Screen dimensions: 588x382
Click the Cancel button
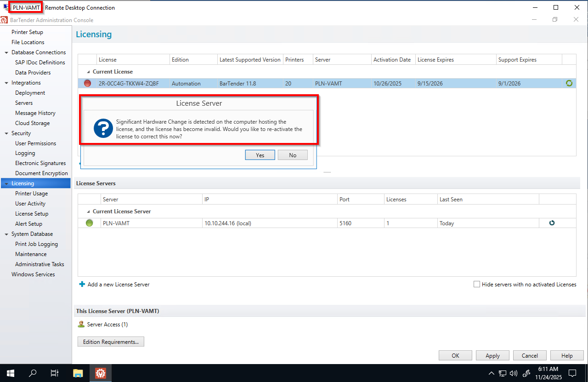530,355
